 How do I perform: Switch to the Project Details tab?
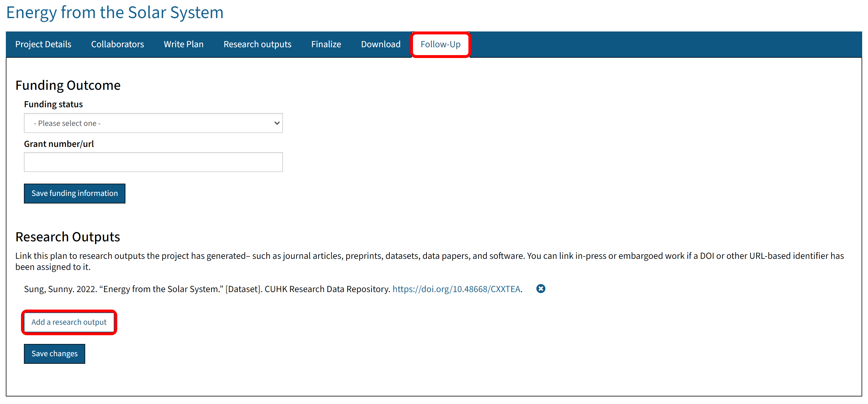[43, 44]
